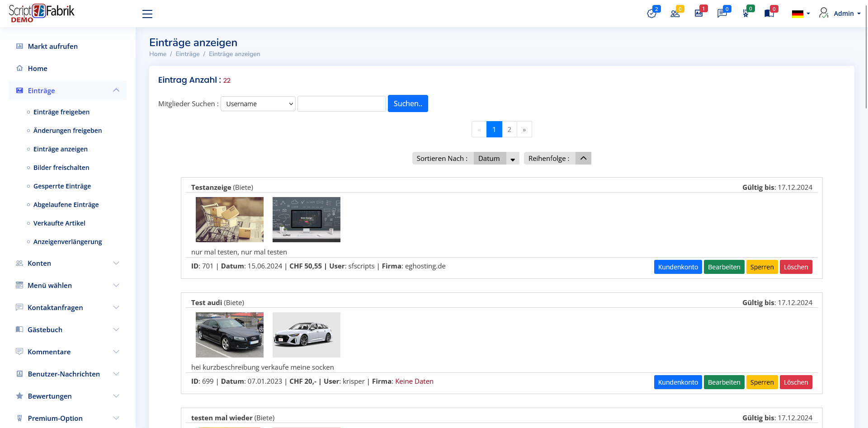Image resolution: width=868 pixels, height=428 pixels.
Task: Click the Markt aufrufen chart icon
Action: click(19, 46)
